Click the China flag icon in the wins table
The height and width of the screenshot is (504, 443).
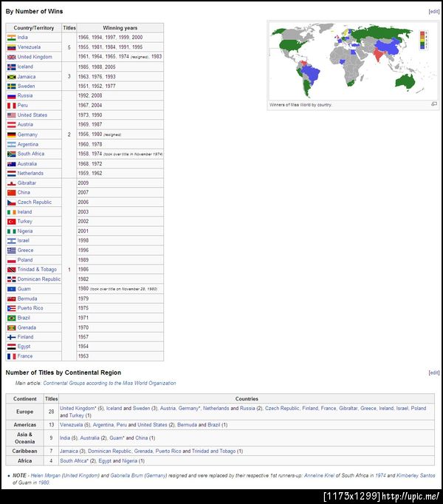(12, 193)
